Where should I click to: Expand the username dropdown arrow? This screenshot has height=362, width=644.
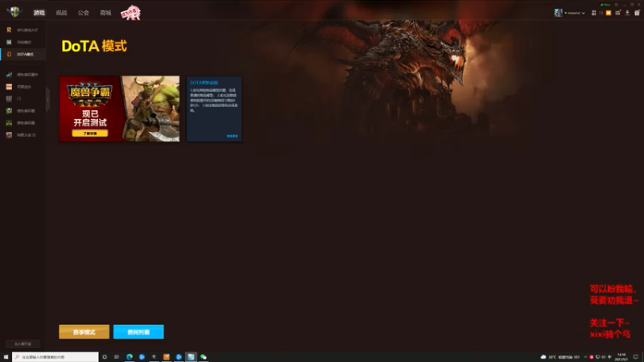pyautogui.click(x=583, y=13)
